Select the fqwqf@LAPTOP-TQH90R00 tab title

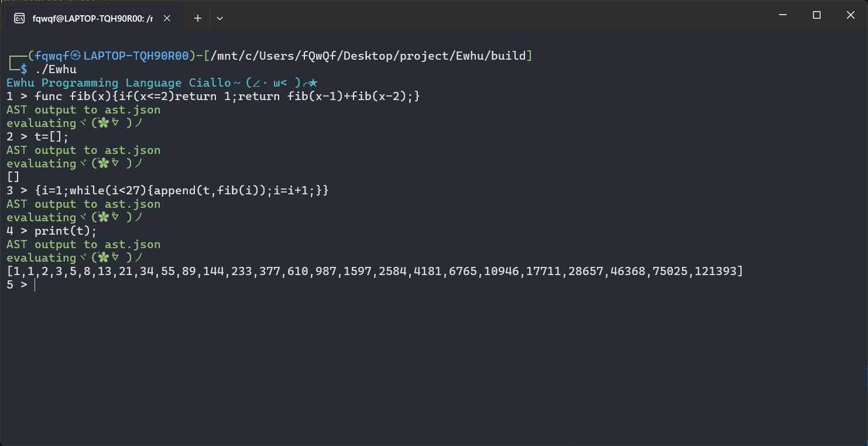pos(92,18)
